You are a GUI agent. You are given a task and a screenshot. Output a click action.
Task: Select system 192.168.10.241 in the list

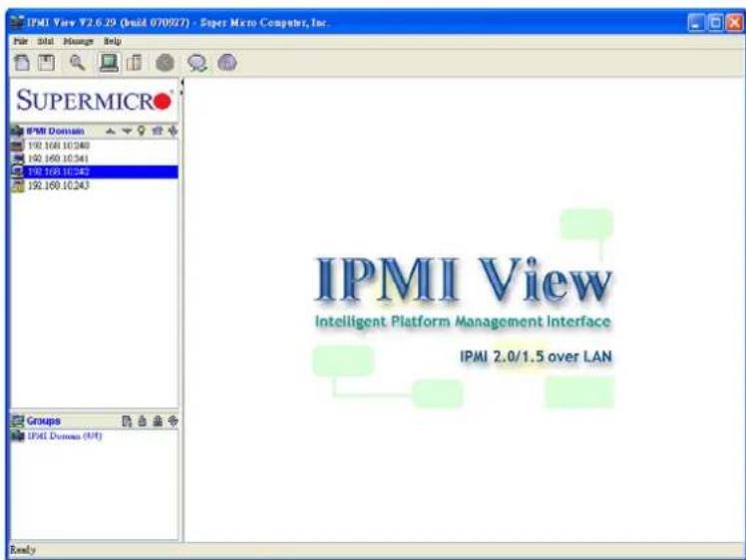coord(94,158)
